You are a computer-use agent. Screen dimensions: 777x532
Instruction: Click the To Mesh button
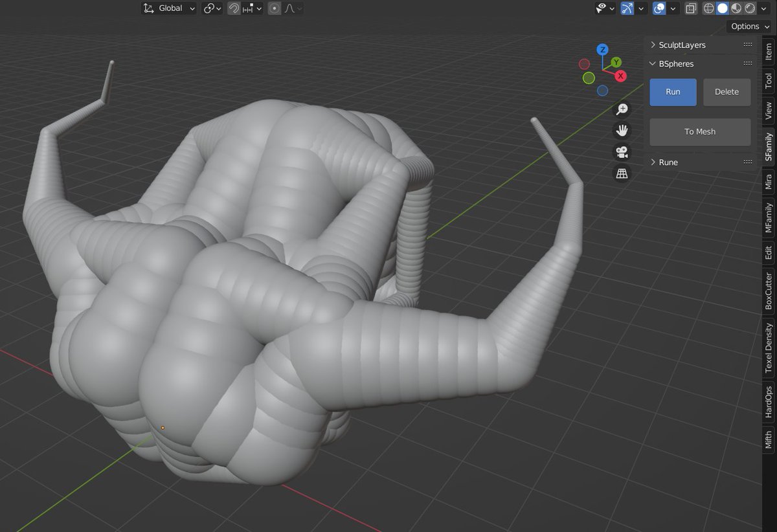[x=700, y=131]
